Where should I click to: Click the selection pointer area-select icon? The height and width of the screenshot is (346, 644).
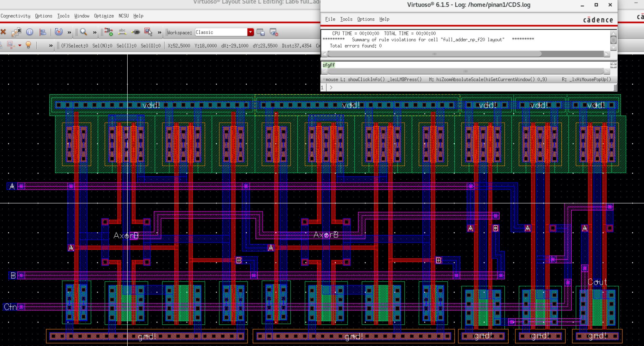click(x=148, y=32)
